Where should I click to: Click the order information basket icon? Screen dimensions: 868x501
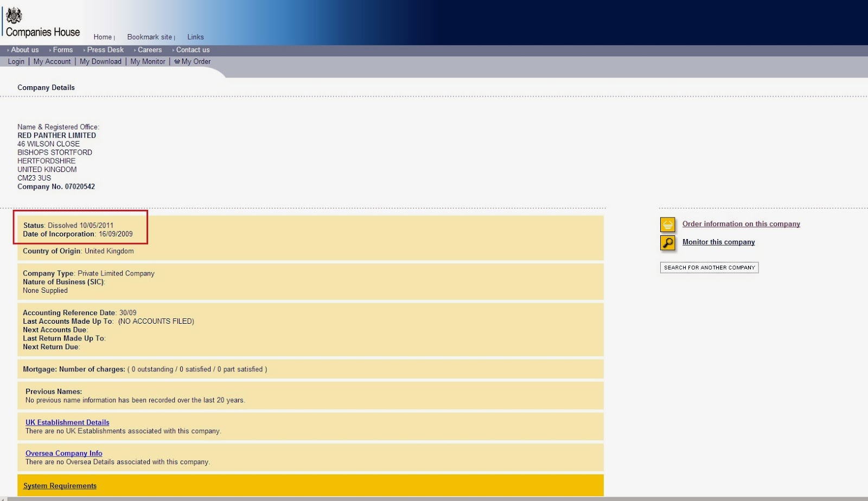coord(668,224)
